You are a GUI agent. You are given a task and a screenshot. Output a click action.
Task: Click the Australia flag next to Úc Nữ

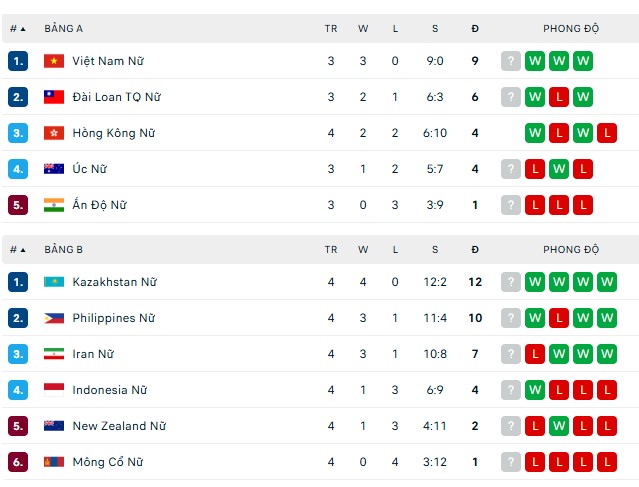click(54, 169)
